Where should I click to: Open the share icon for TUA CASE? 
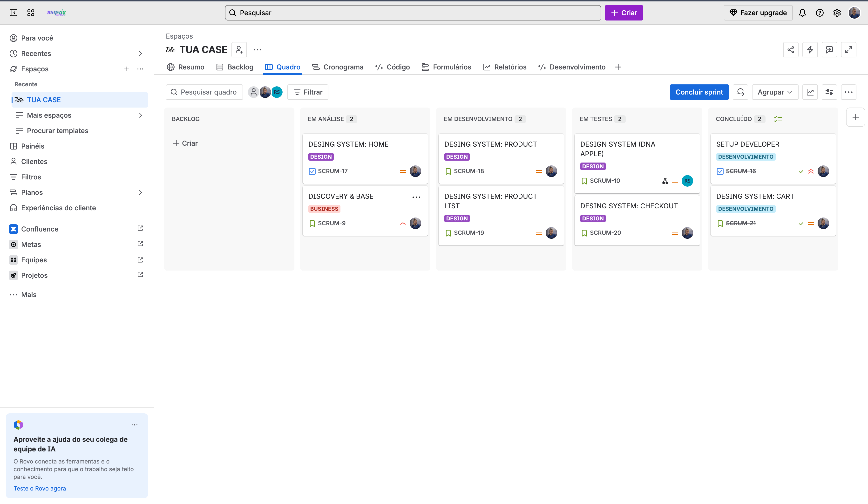(x=791, y=50)
